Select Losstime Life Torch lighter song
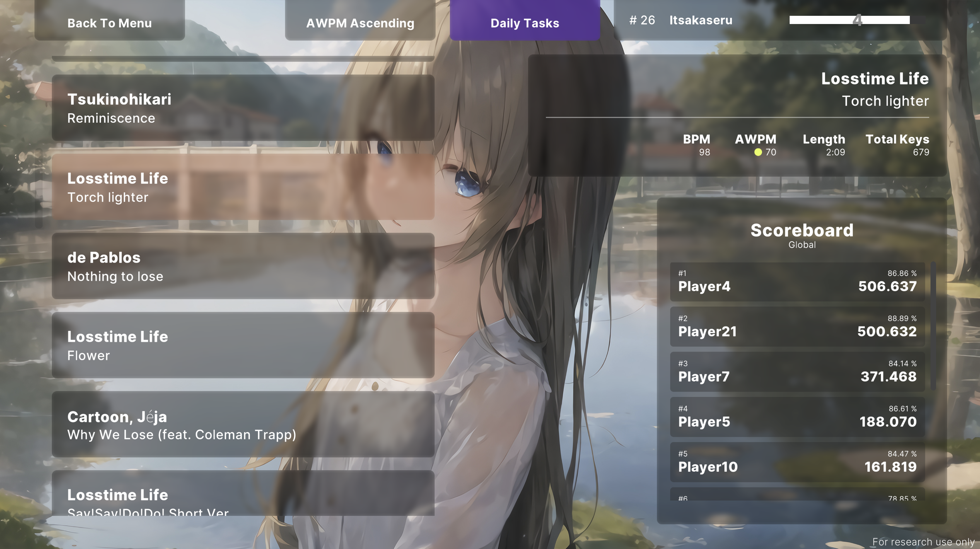Image resolution: width=980 pixels, height=549 pixels. coord(244,187)
